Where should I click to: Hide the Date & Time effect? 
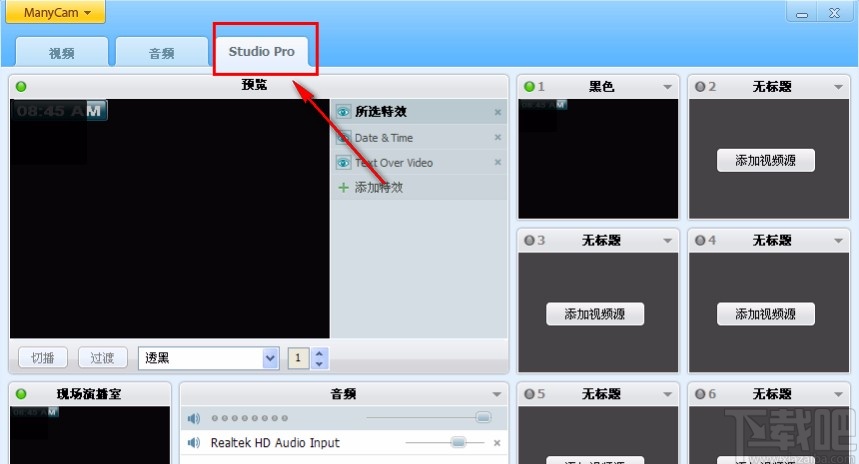point(343,138)
